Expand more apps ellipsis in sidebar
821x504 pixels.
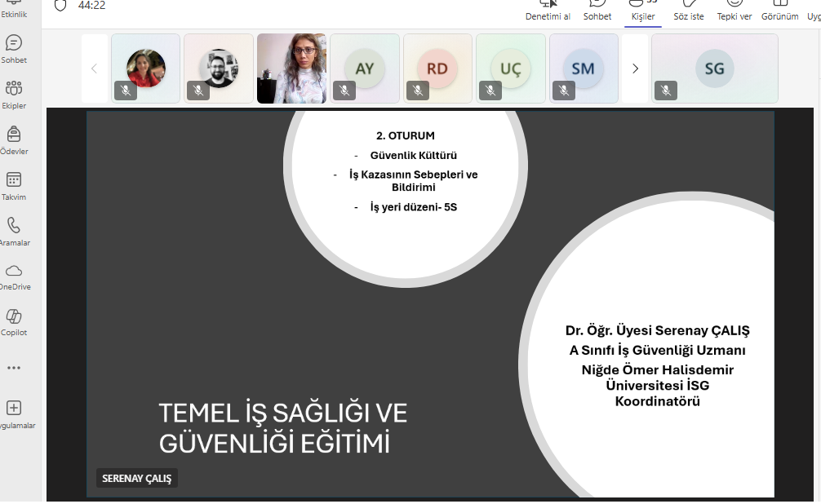(14, 368)
